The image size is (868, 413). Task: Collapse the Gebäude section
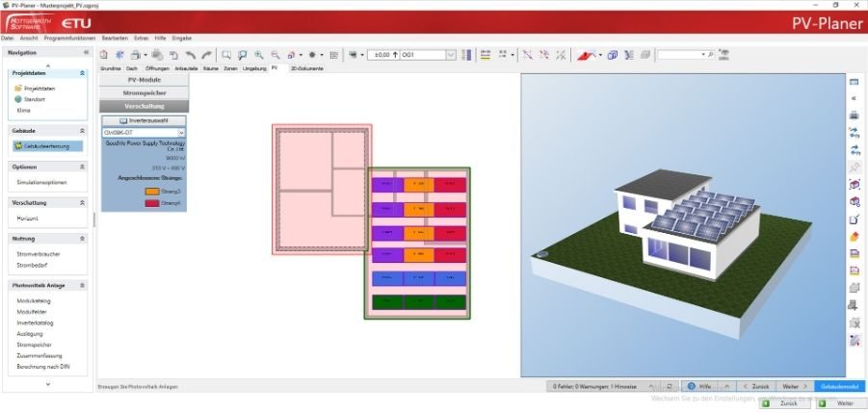click(x=82, y=128)
